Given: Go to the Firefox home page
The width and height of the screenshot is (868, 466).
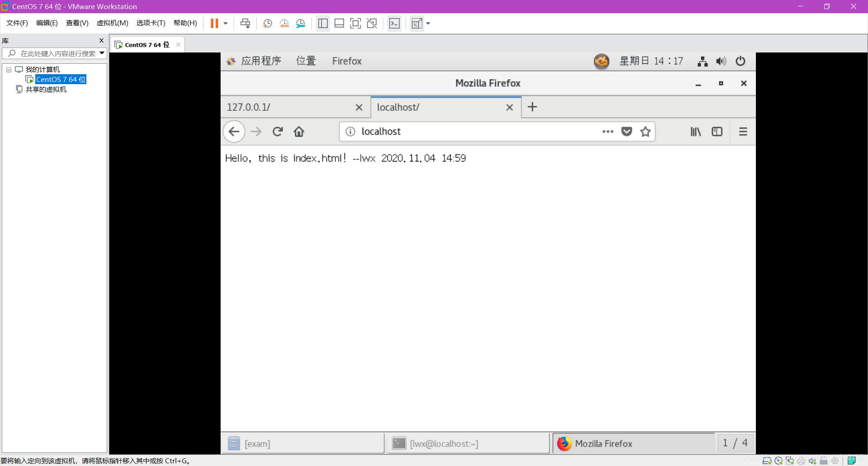Looking at the screenshot, I should click(299, 132).
